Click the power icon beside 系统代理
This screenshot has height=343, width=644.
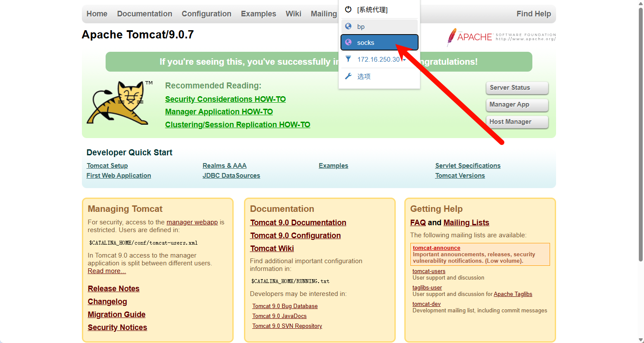348,9
